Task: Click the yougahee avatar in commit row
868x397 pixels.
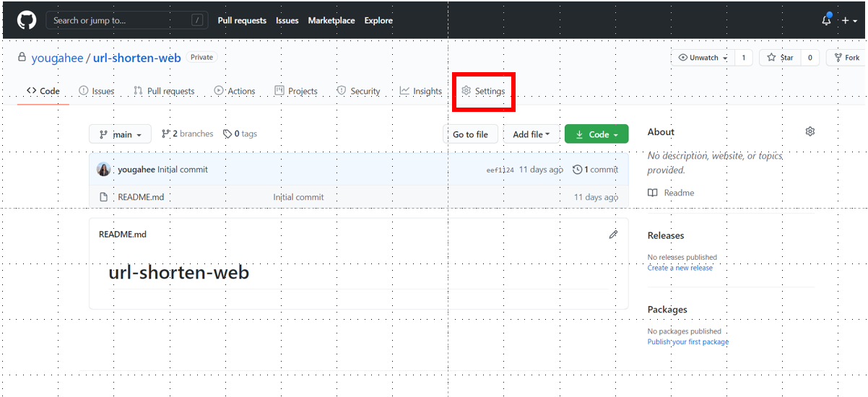Action: [104, 170]
